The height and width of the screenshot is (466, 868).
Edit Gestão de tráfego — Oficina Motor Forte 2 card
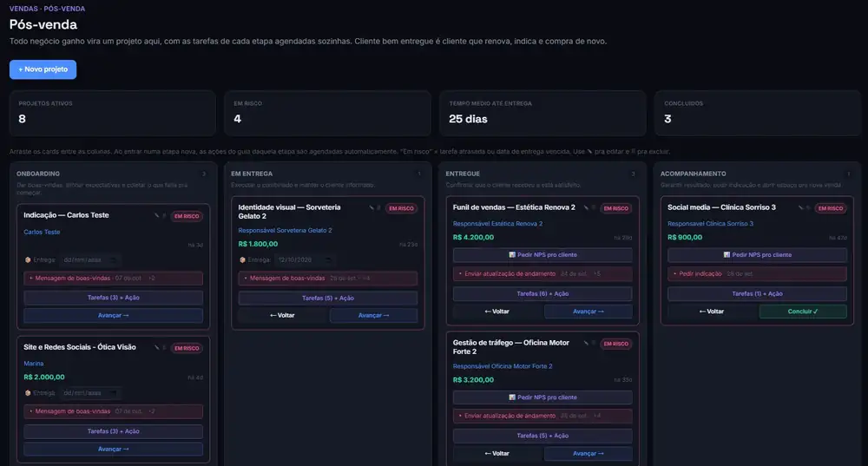(x=586, y=343)
